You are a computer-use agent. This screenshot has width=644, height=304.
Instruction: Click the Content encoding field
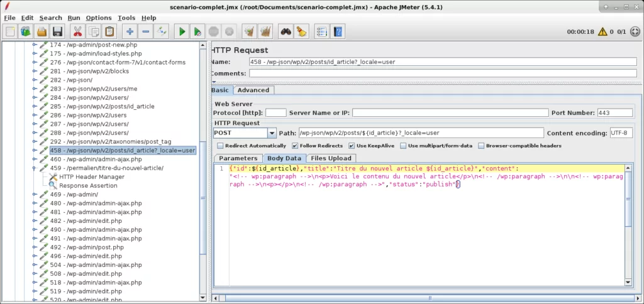tap(621, 133)
